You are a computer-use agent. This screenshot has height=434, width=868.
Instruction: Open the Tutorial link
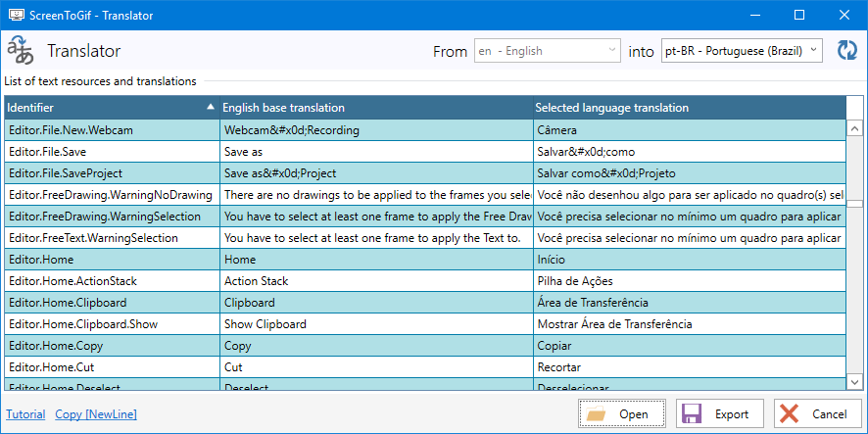pyautogui.click(x=25, y=414)
